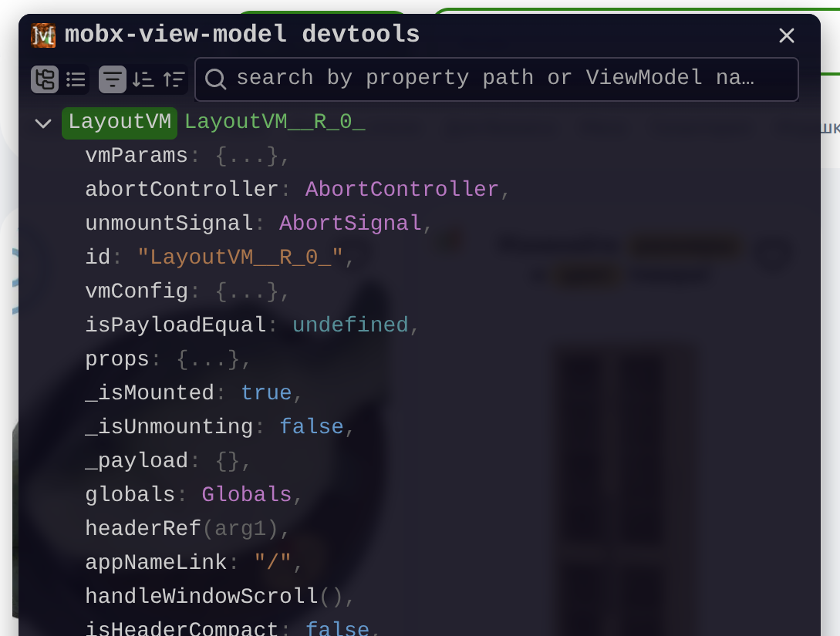The image size is (840, 636).
Task: Select the LayoutVM__R_0_ instance id label
Action: point(275,122)
